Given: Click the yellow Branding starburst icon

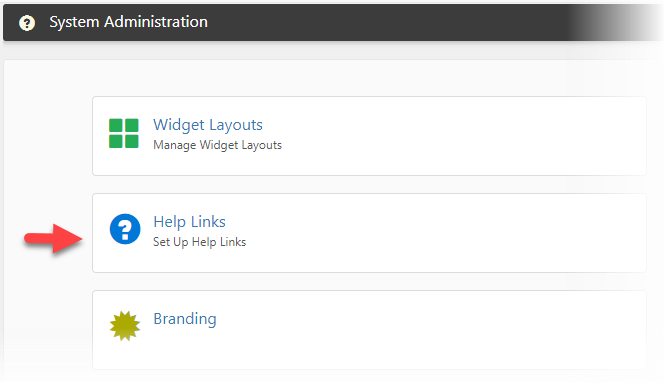Looking at the screenshot, I should 125,326.
